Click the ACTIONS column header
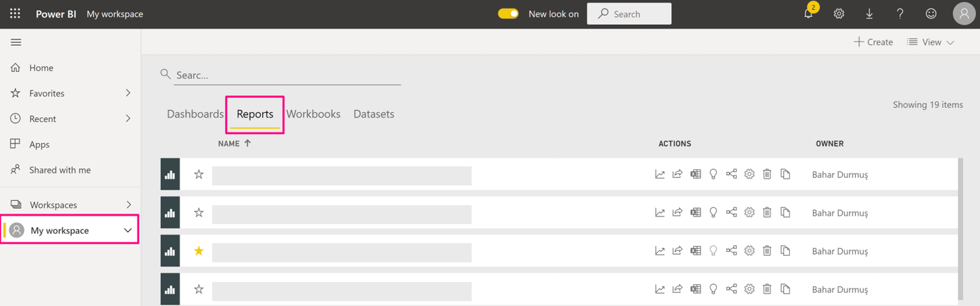The width and height of the screenshot is (980, 306). [x=675, y=143]
